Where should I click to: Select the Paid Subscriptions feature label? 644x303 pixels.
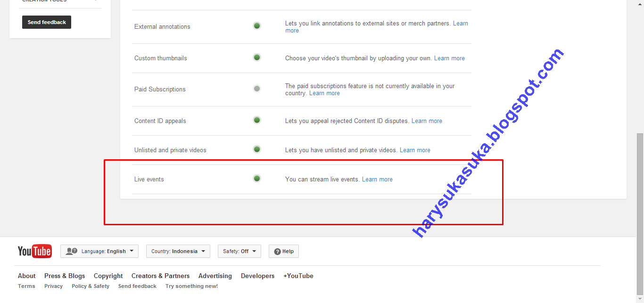pos(160,89)
